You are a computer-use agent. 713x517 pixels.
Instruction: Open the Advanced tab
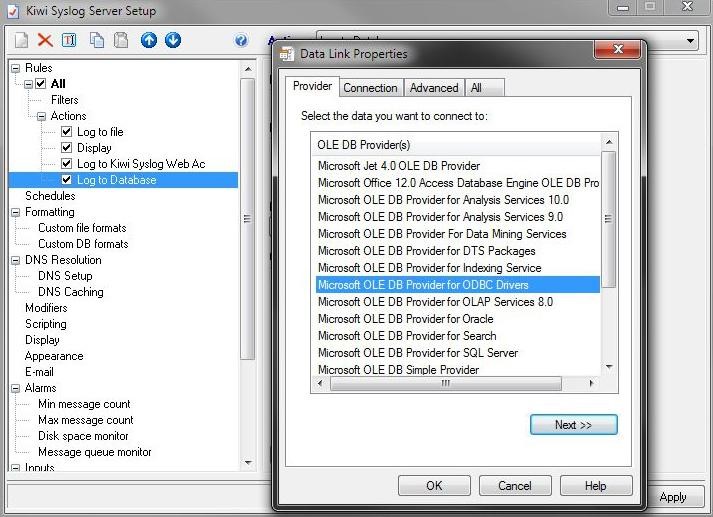(x=434, y=88)
